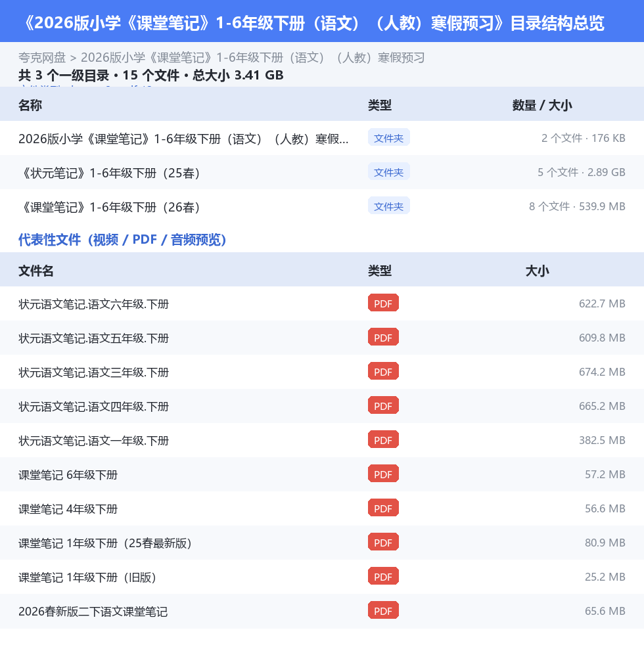Click the breadcrumb folder 2026版小学《课堂笔记》1-6年级下册

[252, 58]
